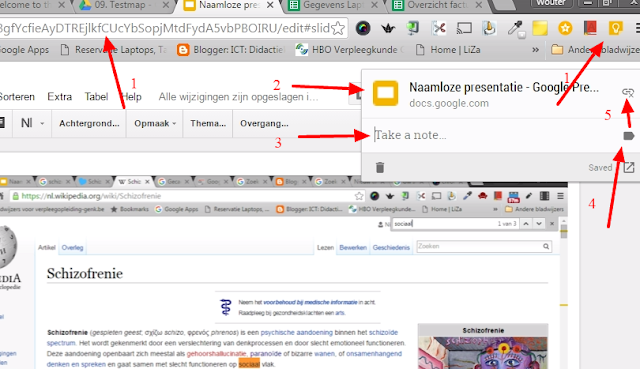Open the Opmaak dropdown
The width and height of the screenshot is (640, 369).
click(155, 123)
